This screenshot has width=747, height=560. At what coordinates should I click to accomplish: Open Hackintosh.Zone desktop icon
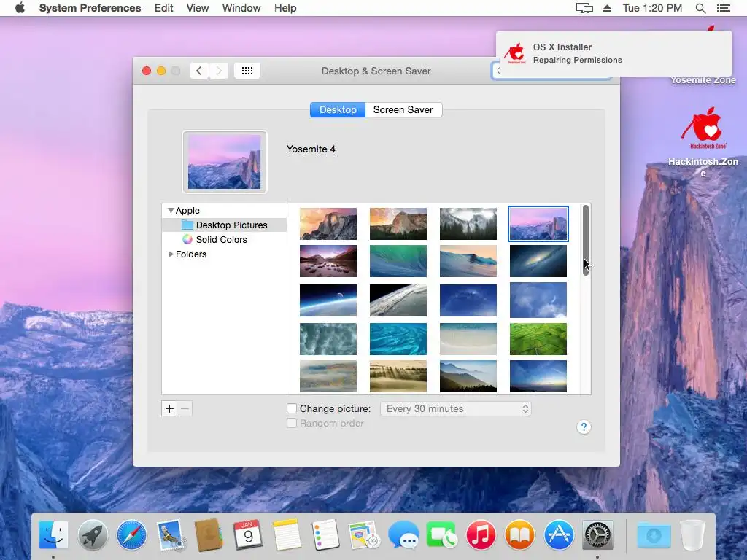[x=703, y=142]
